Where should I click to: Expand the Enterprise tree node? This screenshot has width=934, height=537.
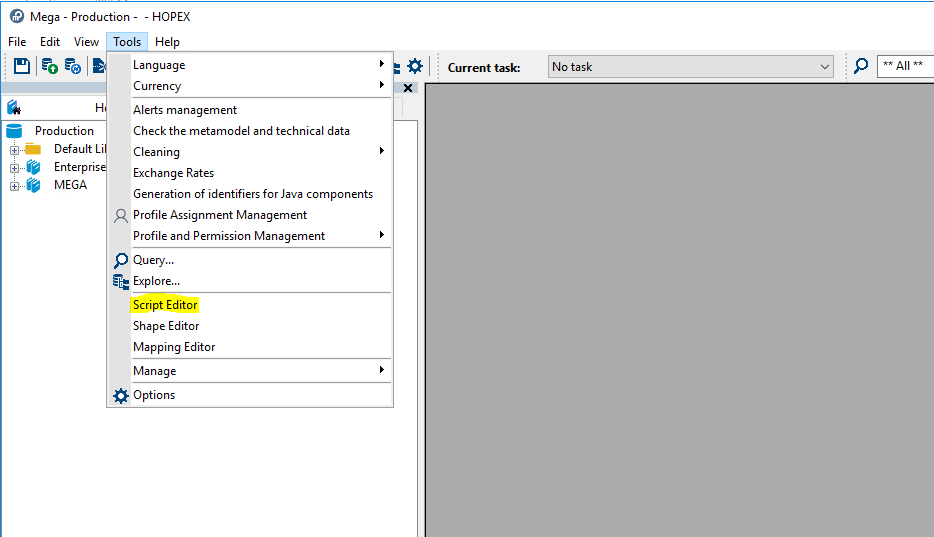point(15,168)
